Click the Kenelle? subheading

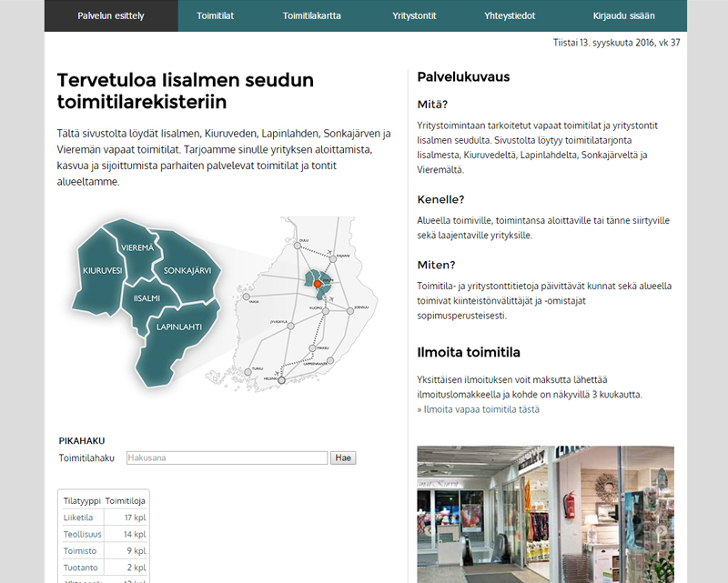coord(440,199)
